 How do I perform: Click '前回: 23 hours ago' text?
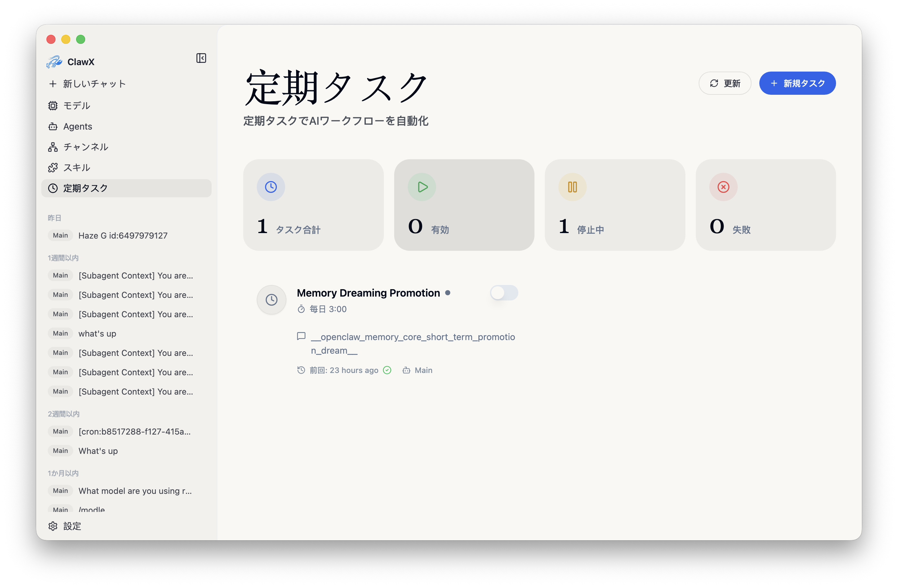tap(344, 370)
